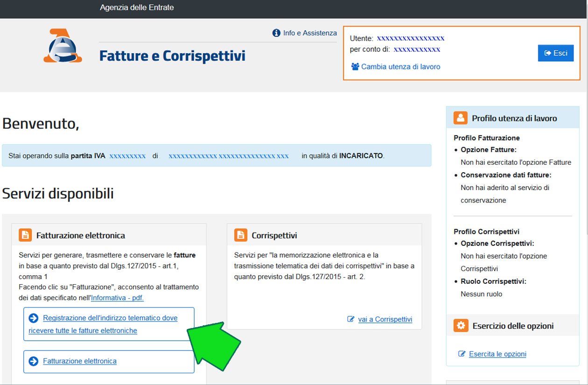Open the Fatturazione elettronica service link
The width and height of the screenshot is (588, 385).
80,361
